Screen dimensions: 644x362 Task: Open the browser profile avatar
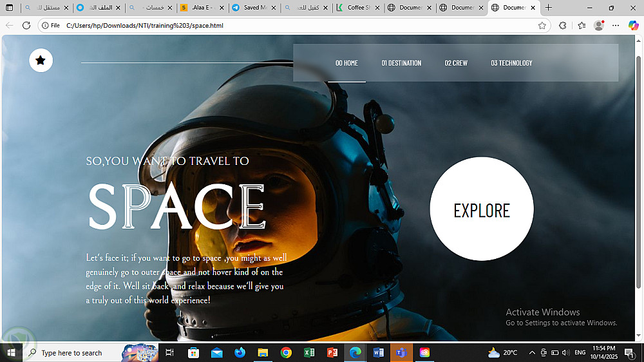599,26
